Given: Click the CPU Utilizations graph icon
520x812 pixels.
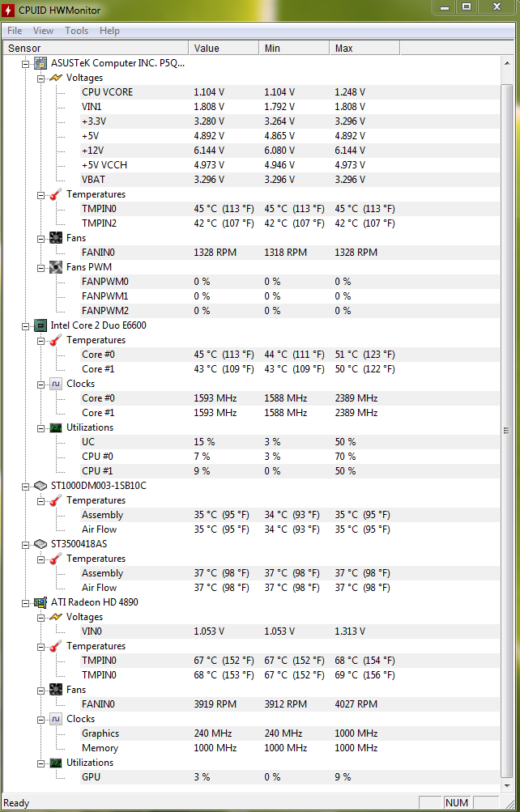Looking at the screenshot, I should [56, 427].
